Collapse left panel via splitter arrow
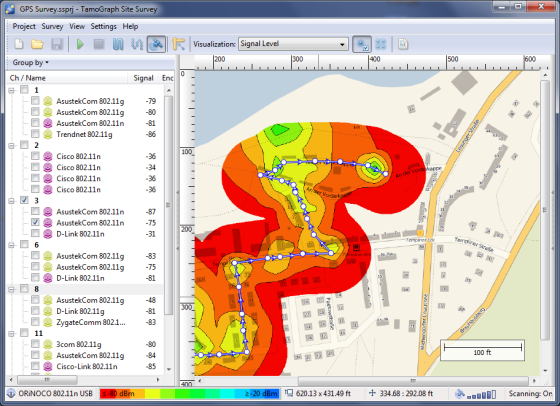 point(178,192)
